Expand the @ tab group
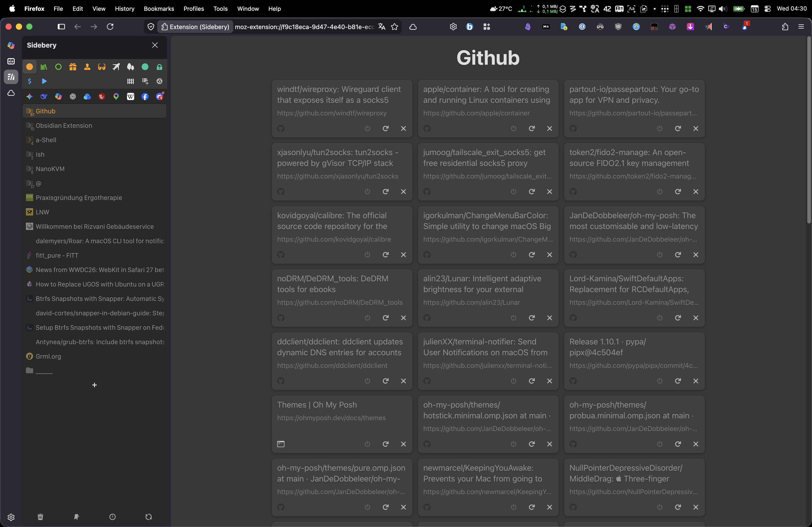Viewport: 812px width, 527px height. pos(30,183)
